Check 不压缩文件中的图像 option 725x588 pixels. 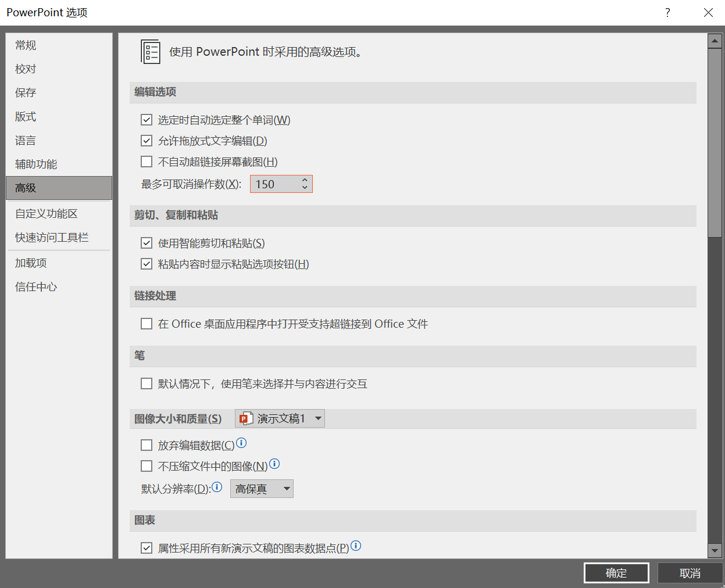[147, 466]
